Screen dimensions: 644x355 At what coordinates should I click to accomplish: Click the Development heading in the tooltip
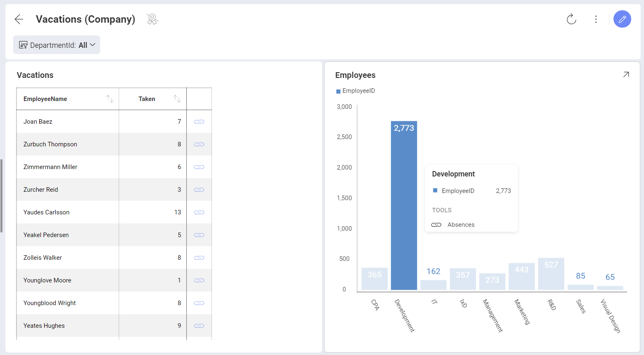click(x=454, y=174)
